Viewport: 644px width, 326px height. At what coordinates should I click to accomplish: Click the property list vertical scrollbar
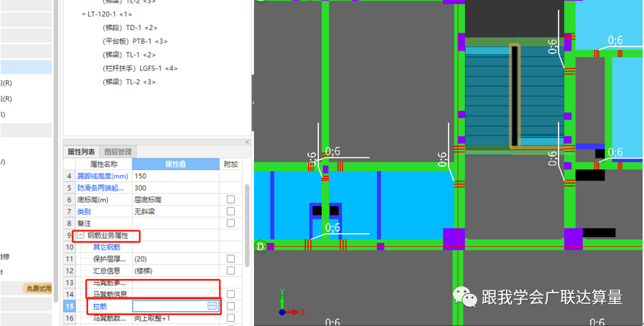pyautogui.click(x=247, y=226)
